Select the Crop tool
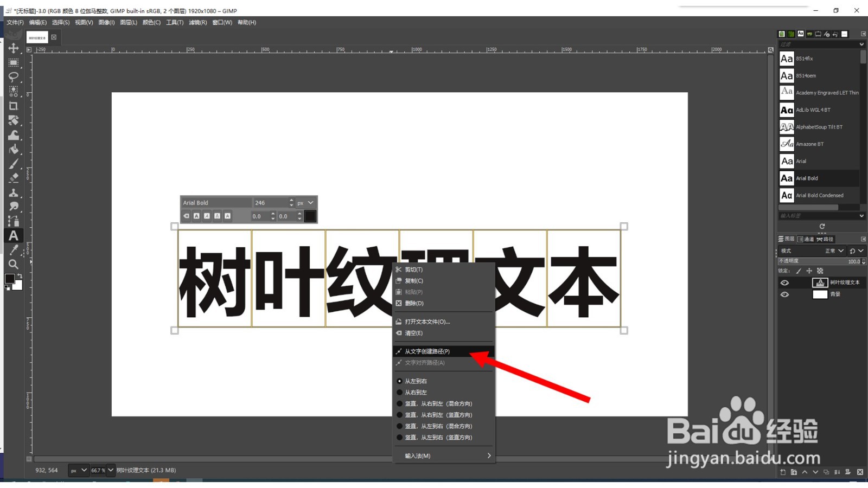Viewport: 868px width, 488px height. click(x=14, y=106)
